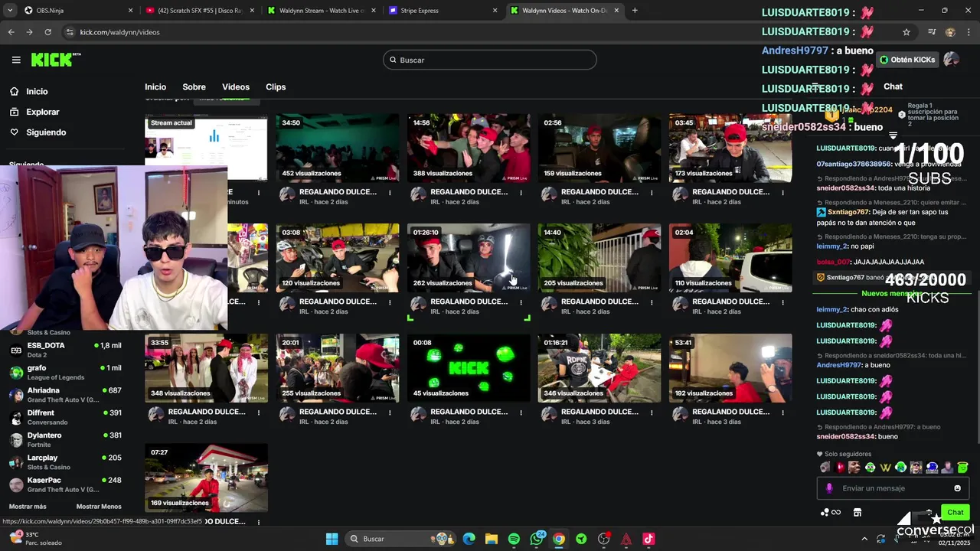The width and height of the screenshot is (980, 551).
Task: Click the Kick logo
Action: point(56,60)
